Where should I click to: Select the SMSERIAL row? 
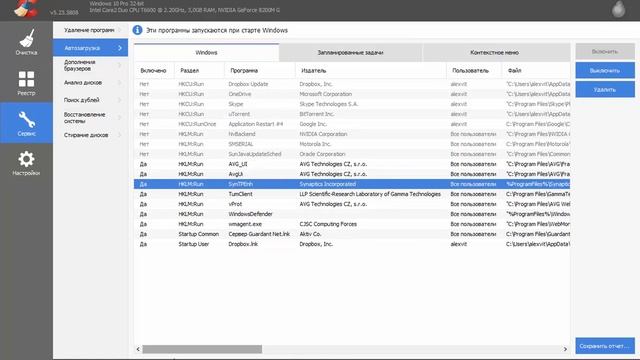[x=352, y=144]
